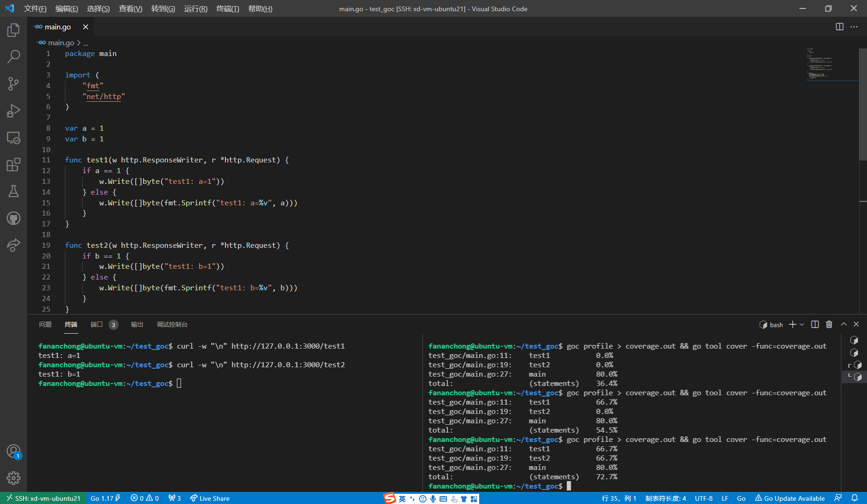The image size is (867, 504).
Task: Show forwarded ports count in status bar
Action: (175, 498)
